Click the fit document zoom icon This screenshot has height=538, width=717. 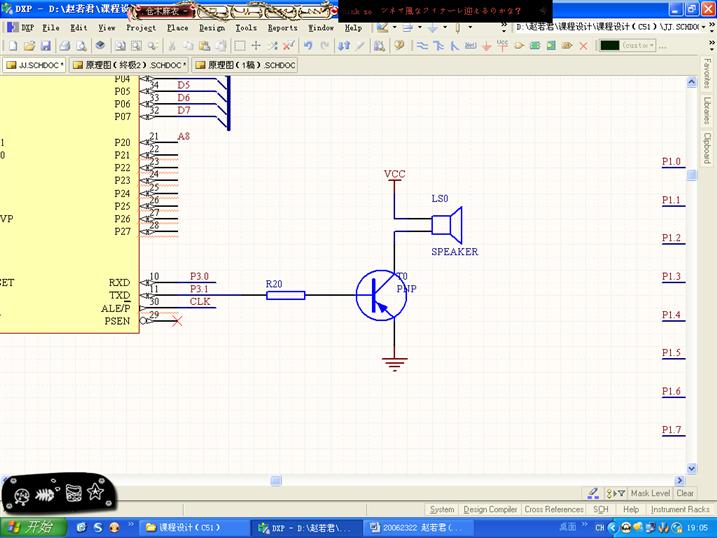click(120, 46)
